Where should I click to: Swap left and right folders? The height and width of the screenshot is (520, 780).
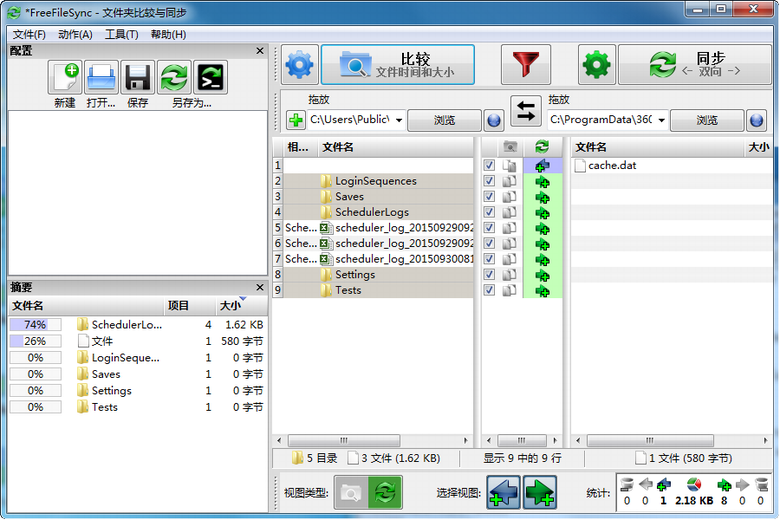pyautogui.click(x=526, y=110)
